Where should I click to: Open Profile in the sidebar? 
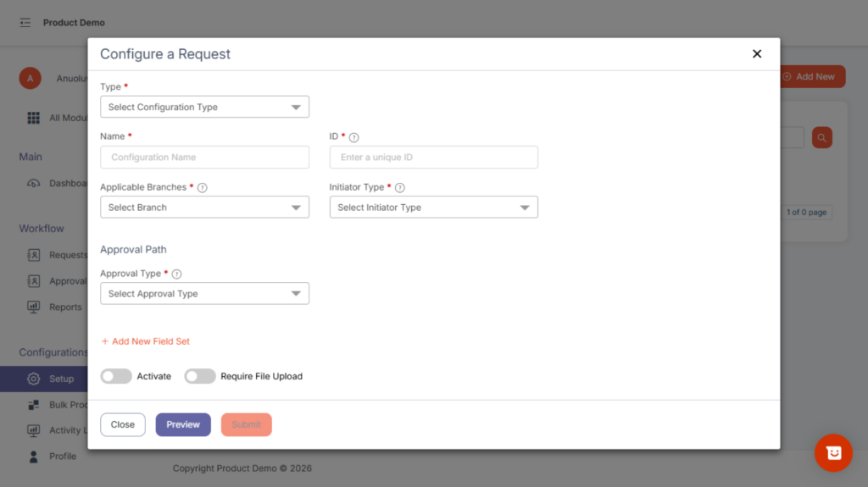click(x=62, y=457)
